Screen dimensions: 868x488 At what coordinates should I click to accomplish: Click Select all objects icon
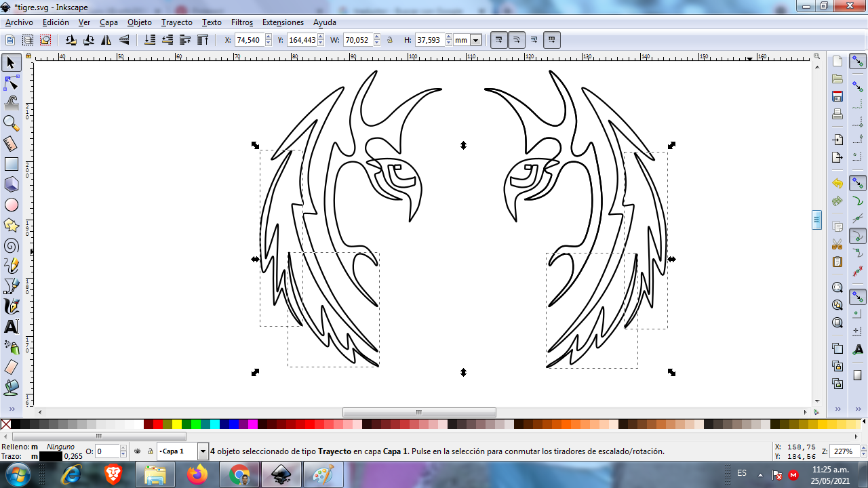tap(10, 40)
